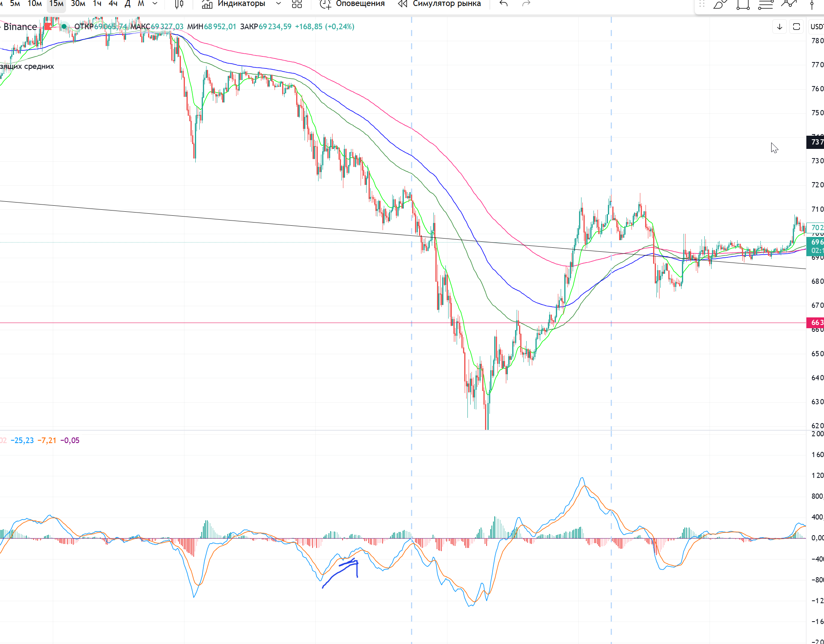Click the undo arrow
This screenshot has height=644, width=824.
504,4
